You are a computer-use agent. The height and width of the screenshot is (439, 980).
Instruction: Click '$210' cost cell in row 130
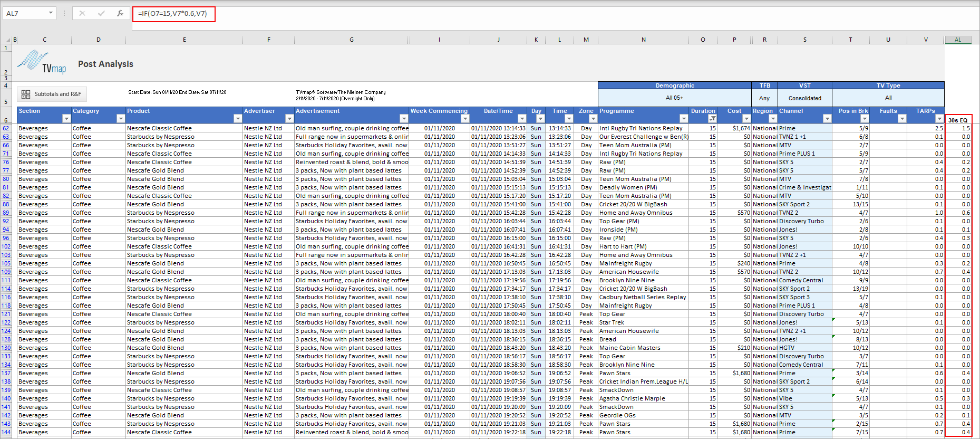point(734,348)
